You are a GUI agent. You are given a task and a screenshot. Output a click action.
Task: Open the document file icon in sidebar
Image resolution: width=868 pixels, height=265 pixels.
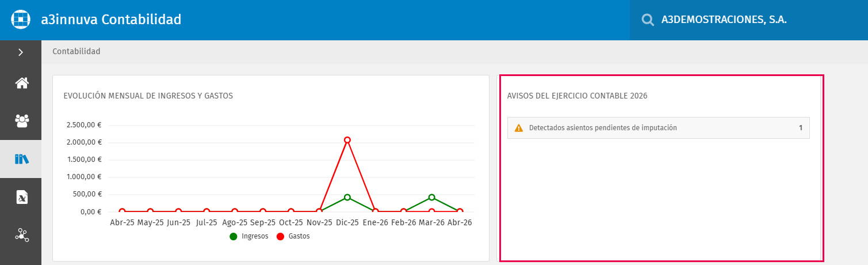(x=22, y=197)
